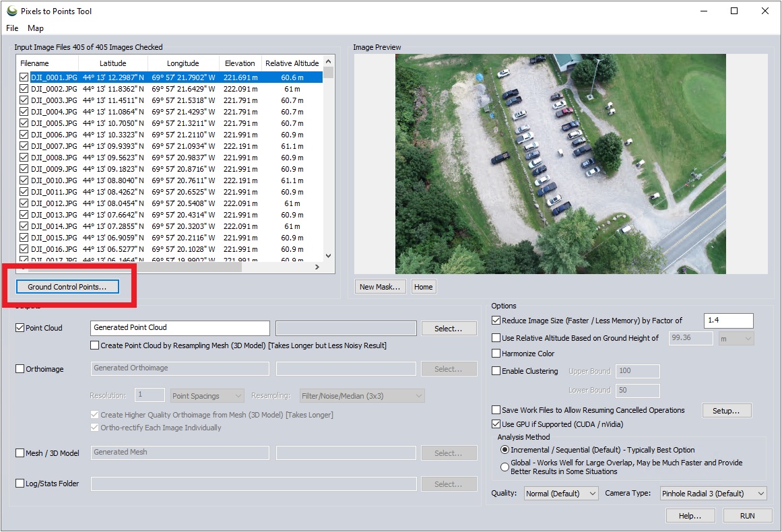Click the file list vertical scrollbar down arrow
The width and height of the screenshot is (782, 532).
click(329, 256)
